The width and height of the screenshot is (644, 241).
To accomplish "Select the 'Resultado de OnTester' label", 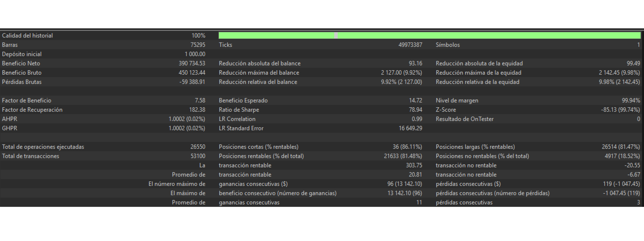I will pos(465,119).
